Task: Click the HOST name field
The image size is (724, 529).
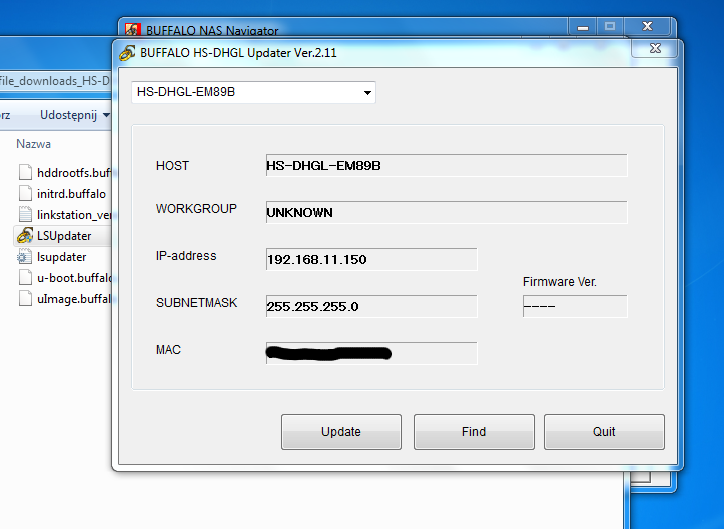Action: click(446, 165)
